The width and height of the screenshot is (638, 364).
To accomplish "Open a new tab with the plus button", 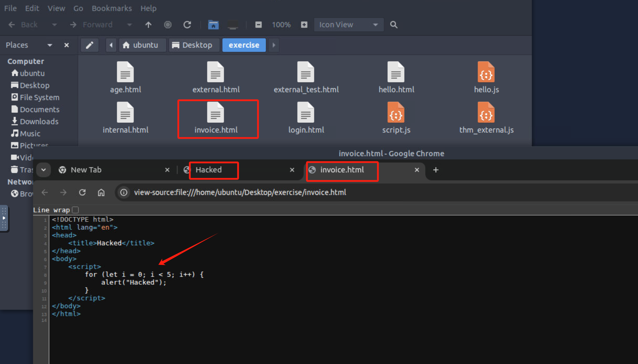I will point(436,170).
